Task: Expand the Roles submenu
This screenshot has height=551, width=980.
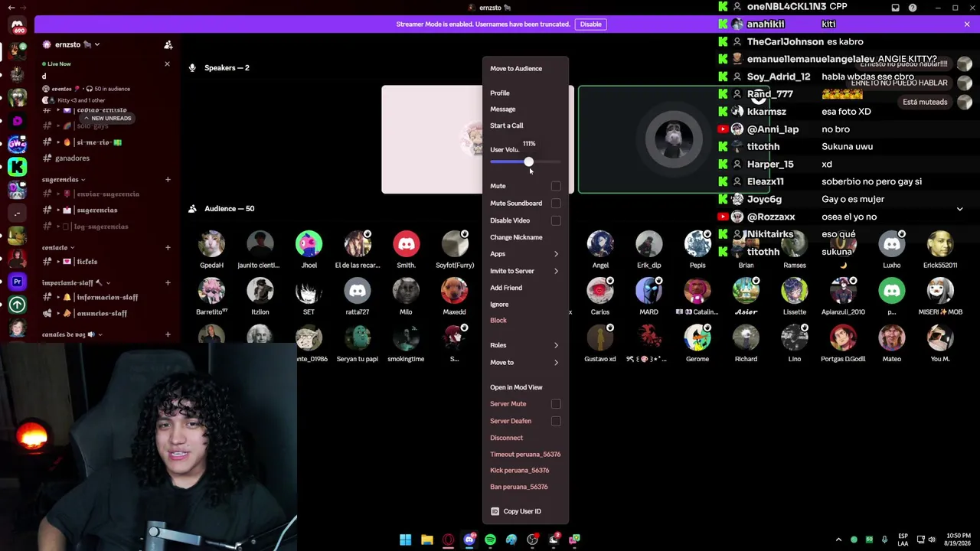Action: [525, 345]
